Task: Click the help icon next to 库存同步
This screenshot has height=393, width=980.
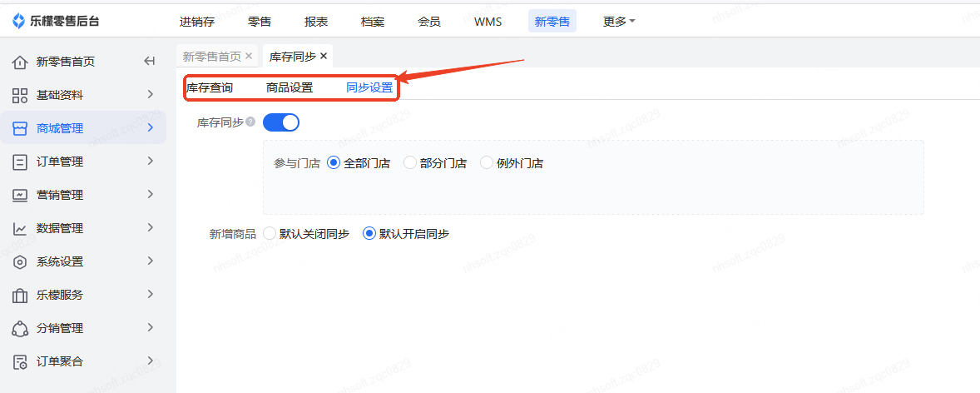Action: (x=250, y=122)
